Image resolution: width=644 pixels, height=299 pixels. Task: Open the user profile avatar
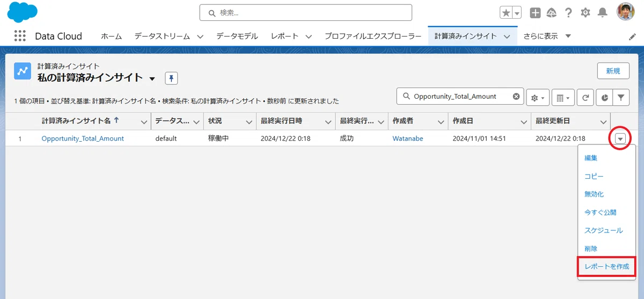pyautogui.click(x=626, y=12)
